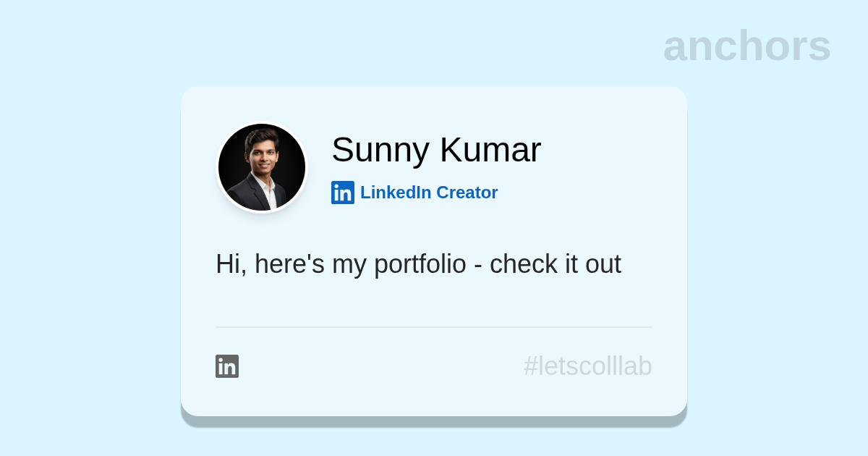Click the word "Creator" in blue text
The image size is (868, 456).
coord(467,193)
